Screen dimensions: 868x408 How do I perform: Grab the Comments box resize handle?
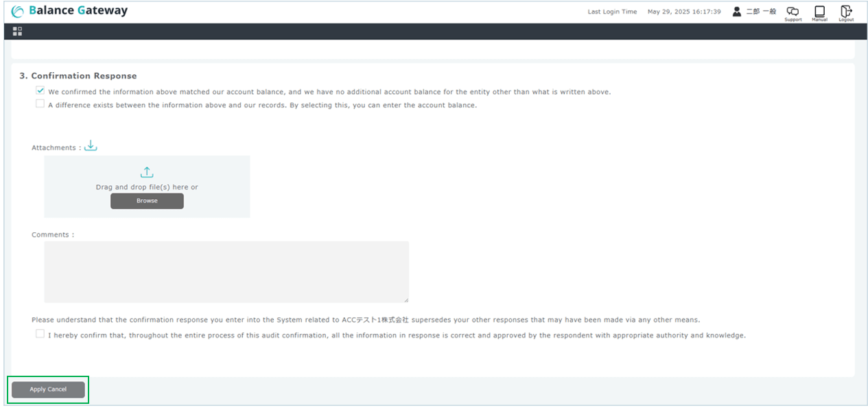click(x=406, y=299)
